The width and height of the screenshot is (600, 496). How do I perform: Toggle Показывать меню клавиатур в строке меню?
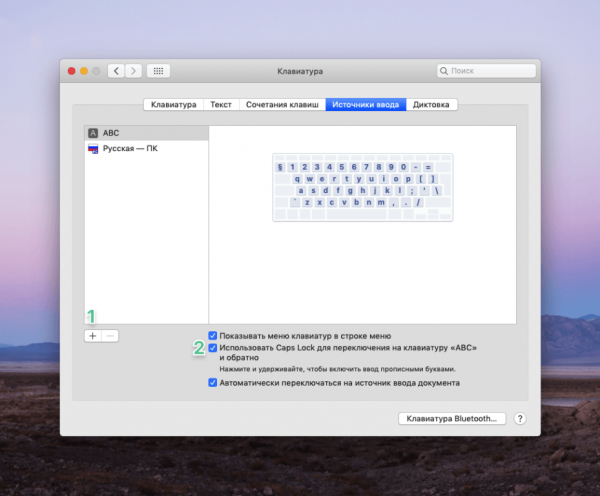(x=213, y=336)
